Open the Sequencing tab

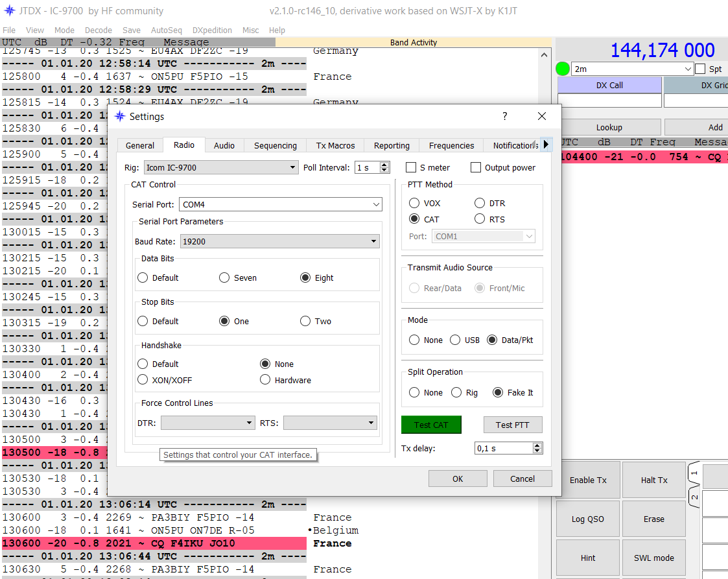click(276, 146)
